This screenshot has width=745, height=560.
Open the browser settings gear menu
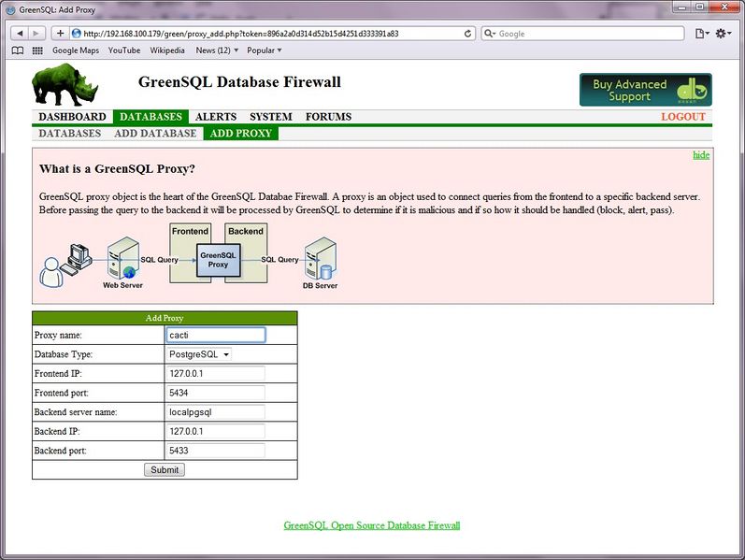click(x=724, y=34)
